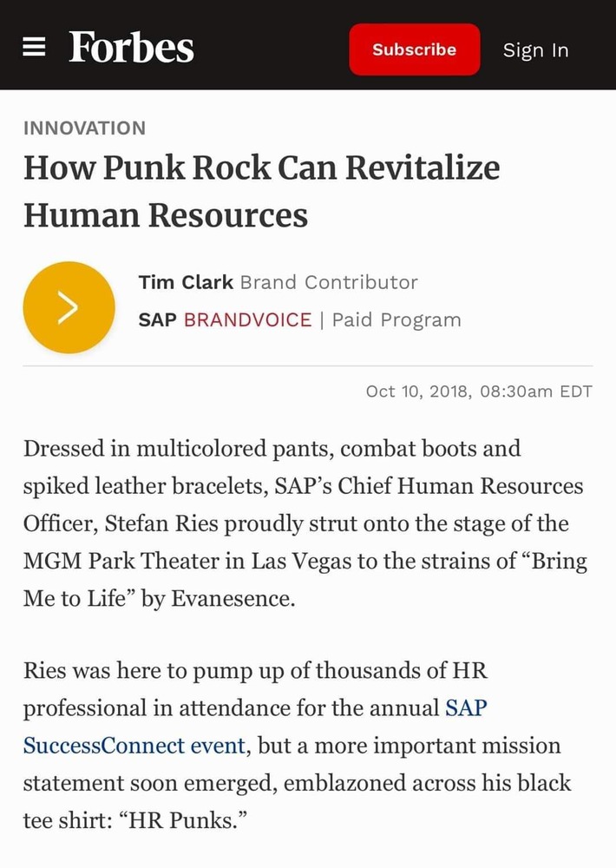The height and width of the screenshot is (868, 616).
Task: Click the Forbes logo
Action: click(x=131, y=47)
